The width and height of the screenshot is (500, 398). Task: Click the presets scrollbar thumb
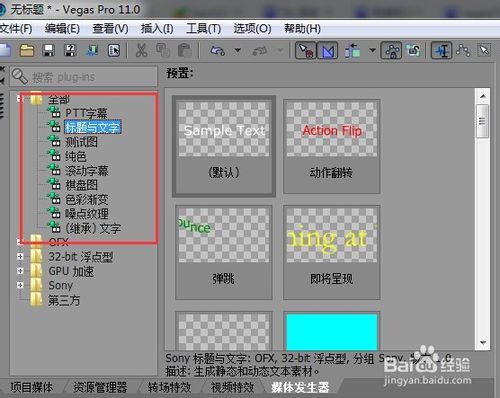[482, 121]
